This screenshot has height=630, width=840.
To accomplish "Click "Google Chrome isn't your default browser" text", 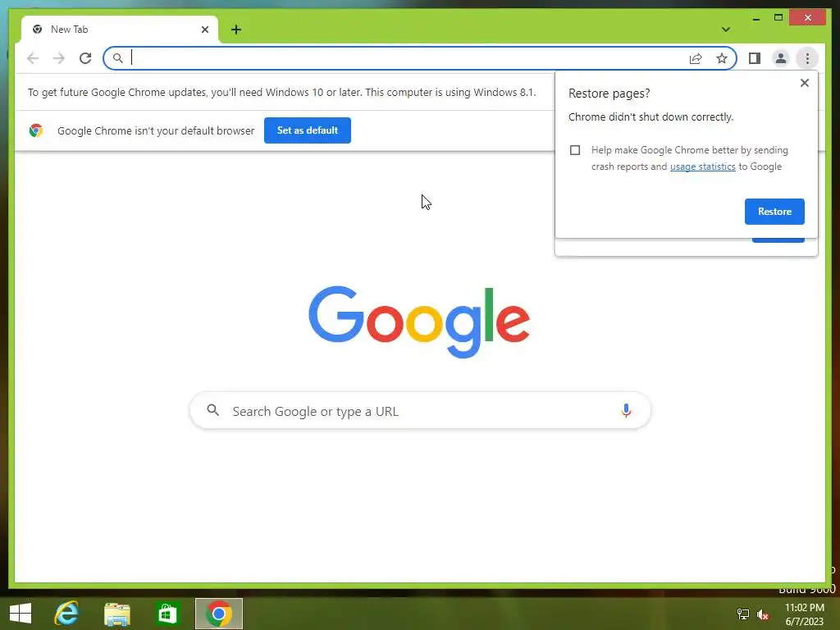I will [x=155, y=130].
